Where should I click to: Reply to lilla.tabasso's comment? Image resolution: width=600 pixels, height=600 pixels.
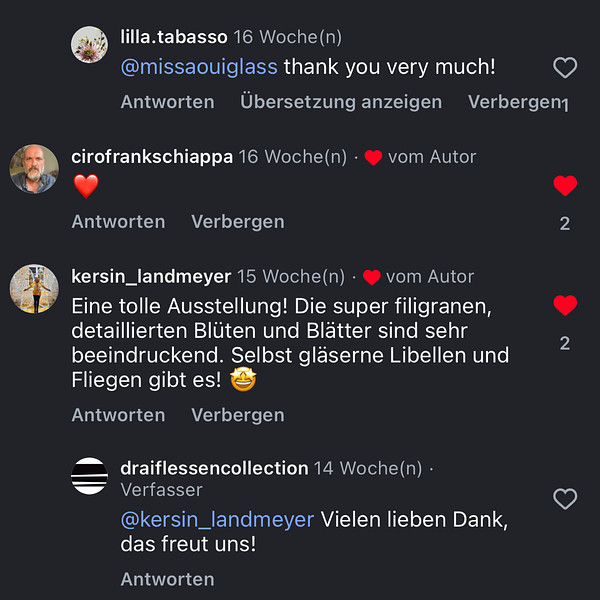167,102
